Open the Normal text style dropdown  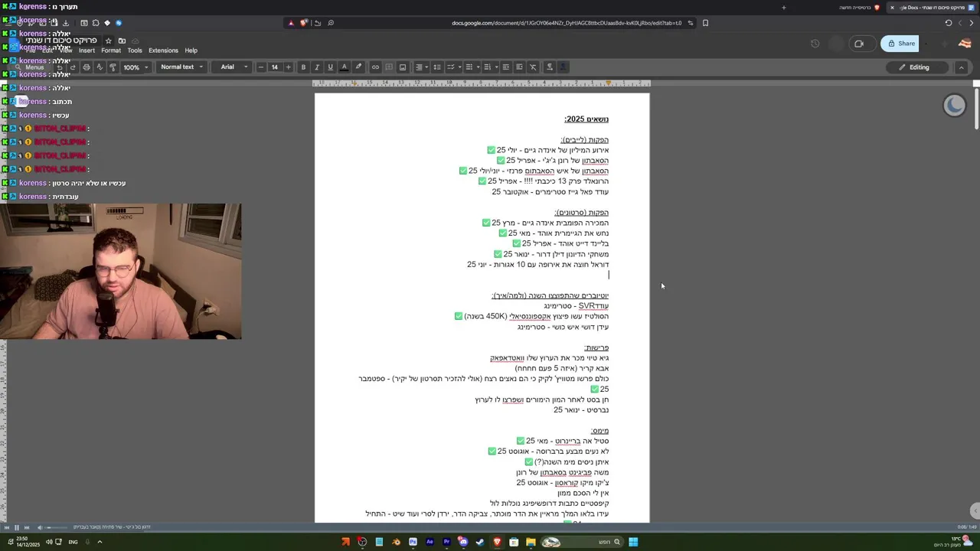click(x=181, y=67)
